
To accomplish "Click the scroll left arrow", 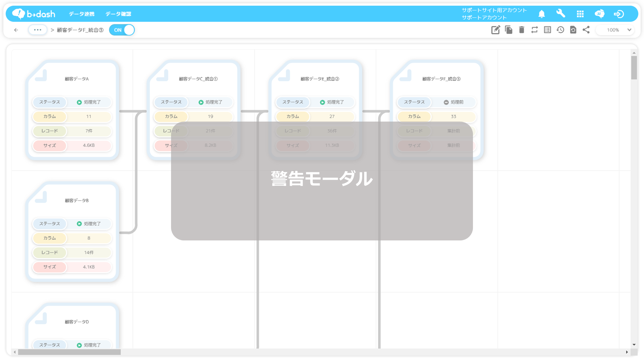I will coord(15,352).
